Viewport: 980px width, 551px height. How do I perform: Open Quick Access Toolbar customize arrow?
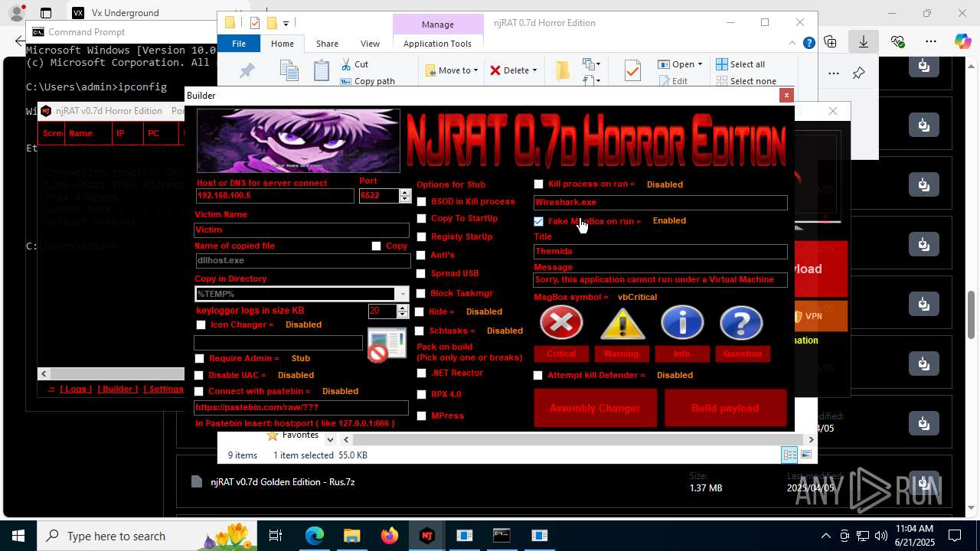[286, 23]
